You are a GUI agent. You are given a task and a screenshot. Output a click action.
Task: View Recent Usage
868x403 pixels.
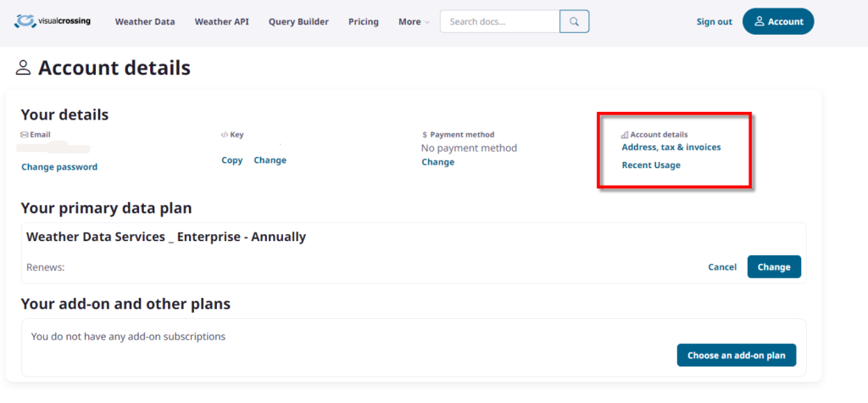(x=651, y=165)
